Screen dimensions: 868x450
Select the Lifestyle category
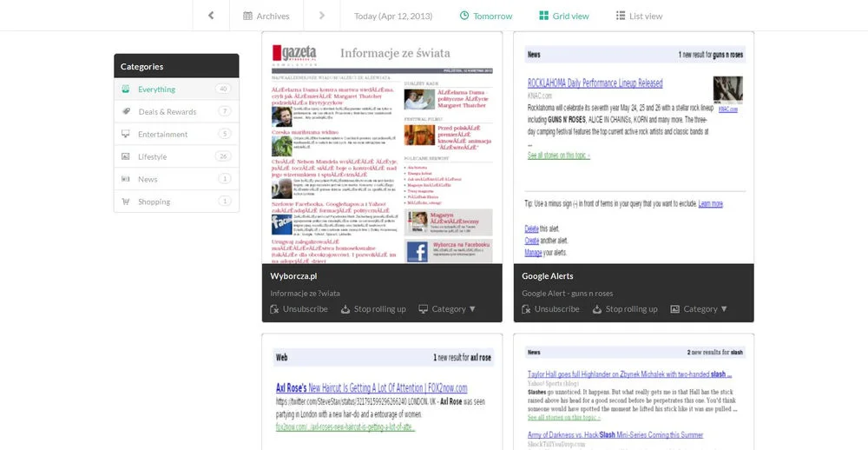176,157
